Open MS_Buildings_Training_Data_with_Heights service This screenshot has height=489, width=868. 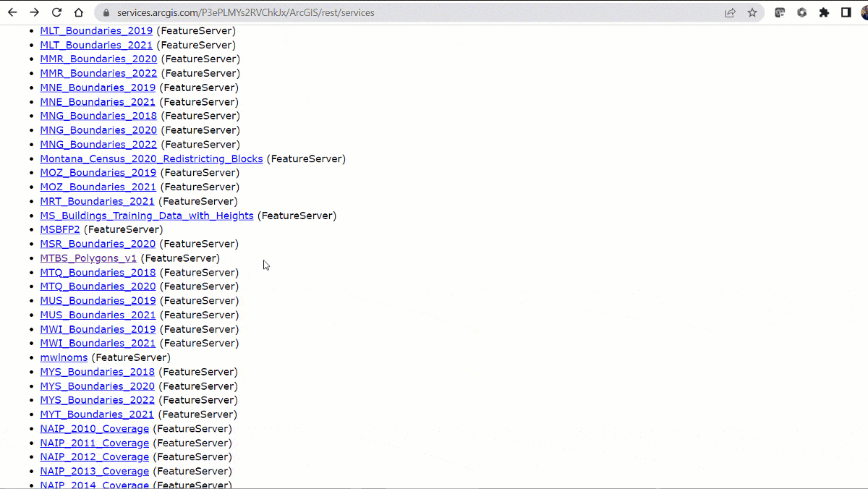click(146, 215)
